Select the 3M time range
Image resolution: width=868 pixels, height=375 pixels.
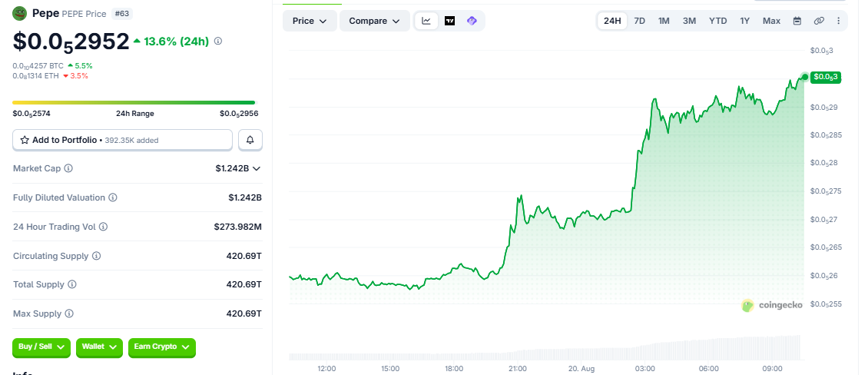click(x=689, y=21)
